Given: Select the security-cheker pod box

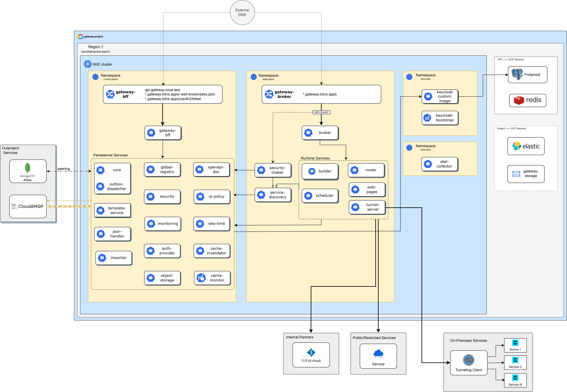Looking at the screenshot, I should (273, 170).
